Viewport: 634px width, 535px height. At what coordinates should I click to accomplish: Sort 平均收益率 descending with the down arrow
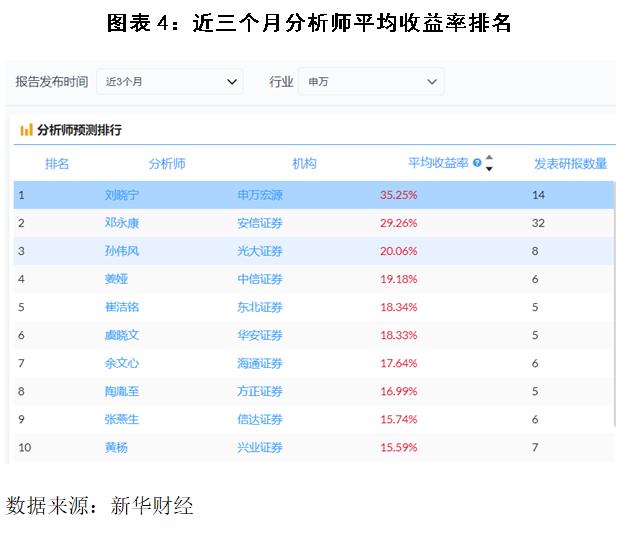(489, 169)
